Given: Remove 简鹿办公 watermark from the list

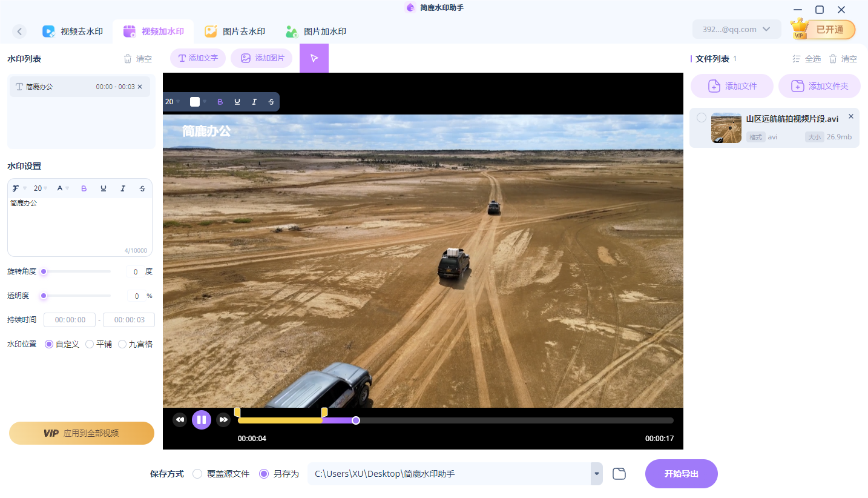Looking at the screenshot, I should click(140, 87).
